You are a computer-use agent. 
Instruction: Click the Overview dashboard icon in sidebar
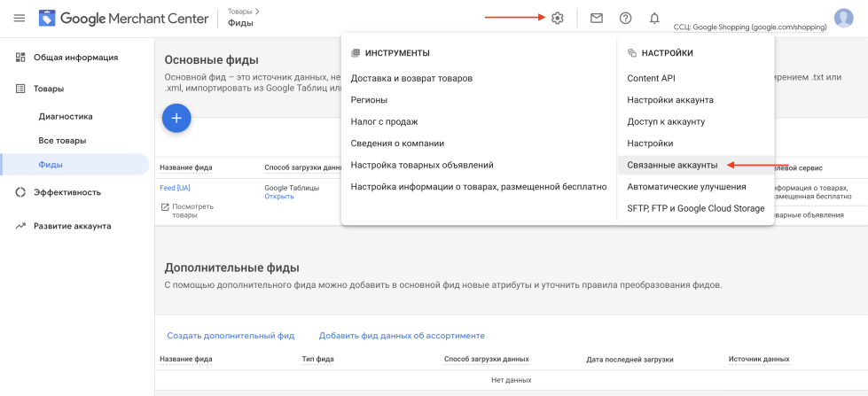click(x=20, y=57)
